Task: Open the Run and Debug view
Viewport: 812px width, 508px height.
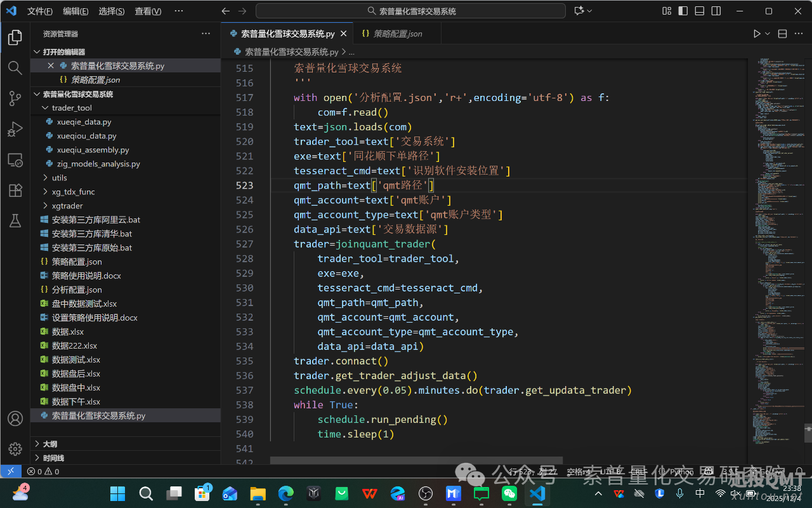Action: 15,129
